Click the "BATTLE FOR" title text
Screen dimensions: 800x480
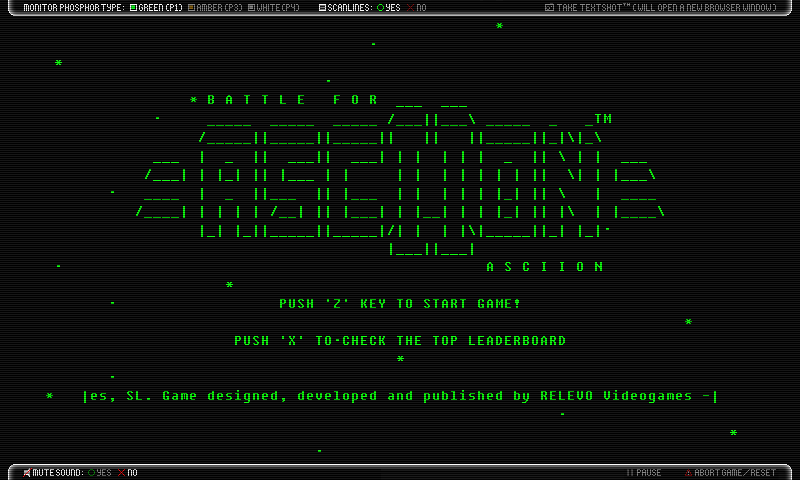pos(292,99)
